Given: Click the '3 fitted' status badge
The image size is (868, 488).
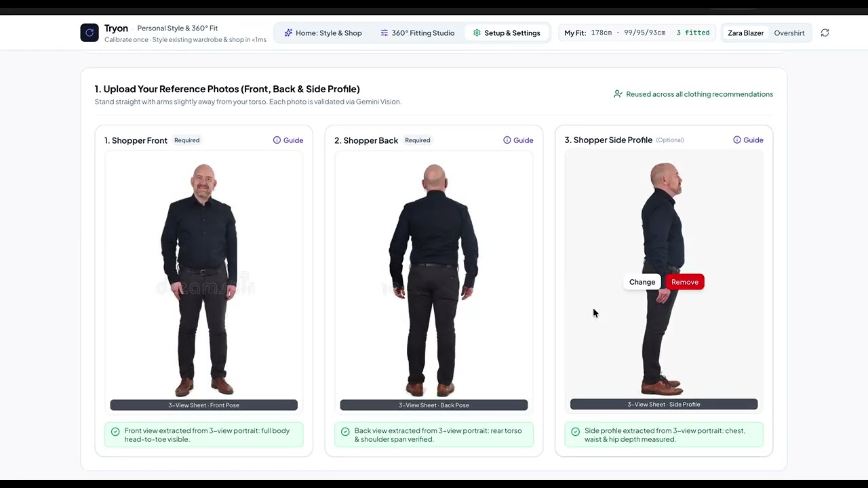Looking at the screenshot, I should click(x=693, y=33).
